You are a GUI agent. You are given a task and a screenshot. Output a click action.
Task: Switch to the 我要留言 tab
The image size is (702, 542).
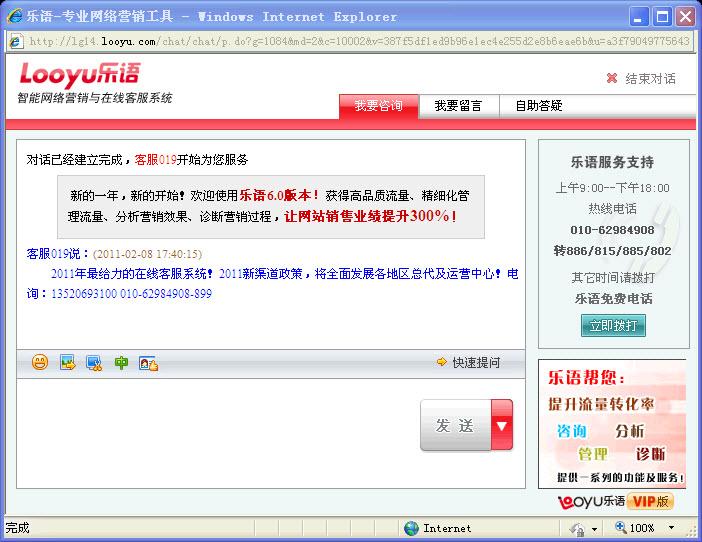458,106
